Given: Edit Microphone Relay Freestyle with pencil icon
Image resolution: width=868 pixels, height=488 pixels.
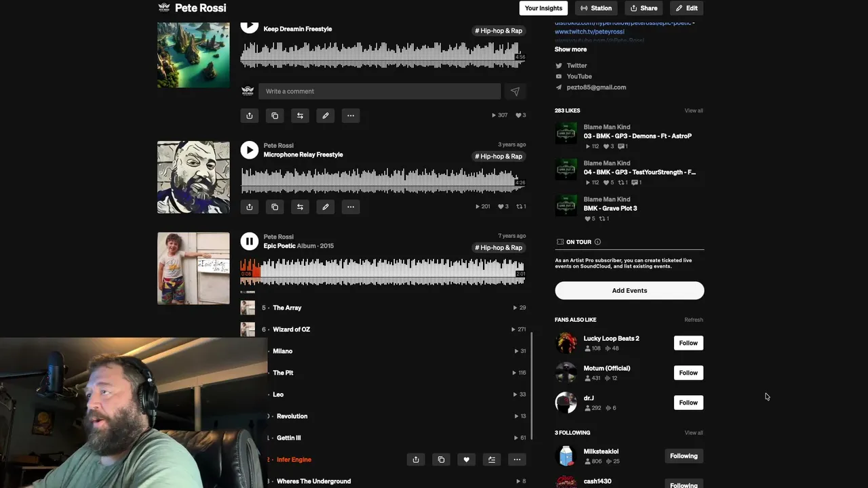Looking at the screenshot, I should point(325,207).
